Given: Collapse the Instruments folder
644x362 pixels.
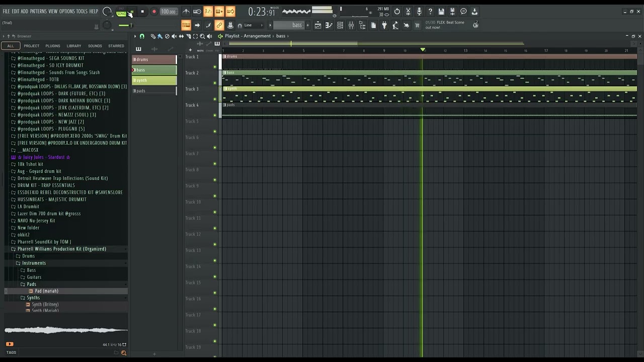Looking at the screenshot, I should point(65,263).
